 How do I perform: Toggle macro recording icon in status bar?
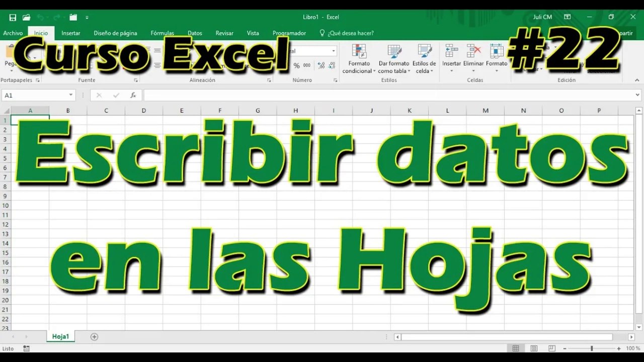click(26, 348)
